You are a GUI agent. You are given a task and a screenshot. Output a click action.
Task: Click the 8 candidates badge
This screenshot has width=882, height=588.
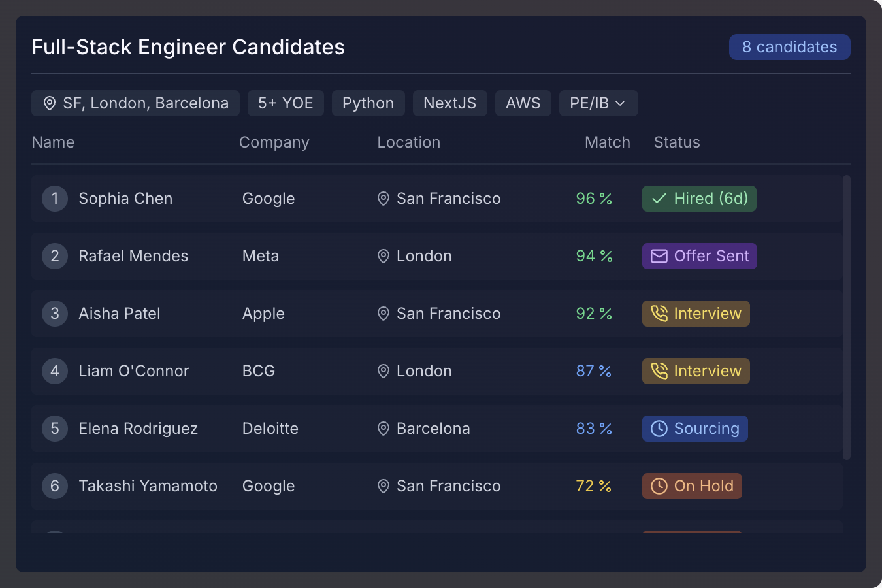(x=789, y=46)
